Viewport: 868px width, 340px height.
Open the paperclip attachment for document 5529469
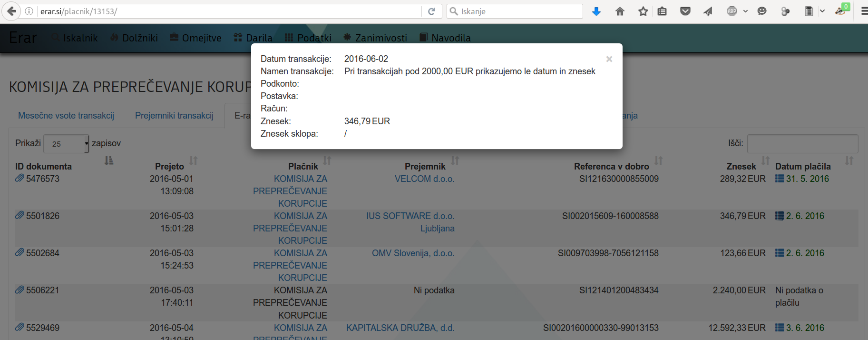[x=20, y=327]
